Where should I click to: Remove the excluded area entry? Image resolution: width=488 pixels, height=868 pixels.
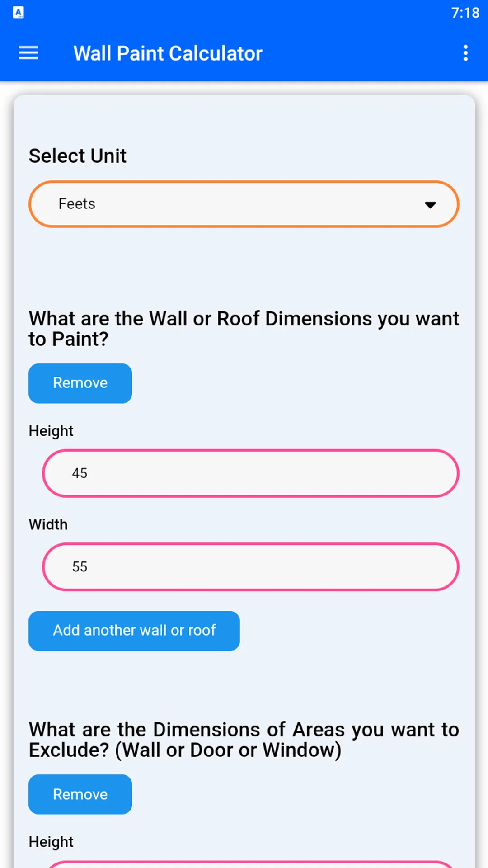[80, 794]
